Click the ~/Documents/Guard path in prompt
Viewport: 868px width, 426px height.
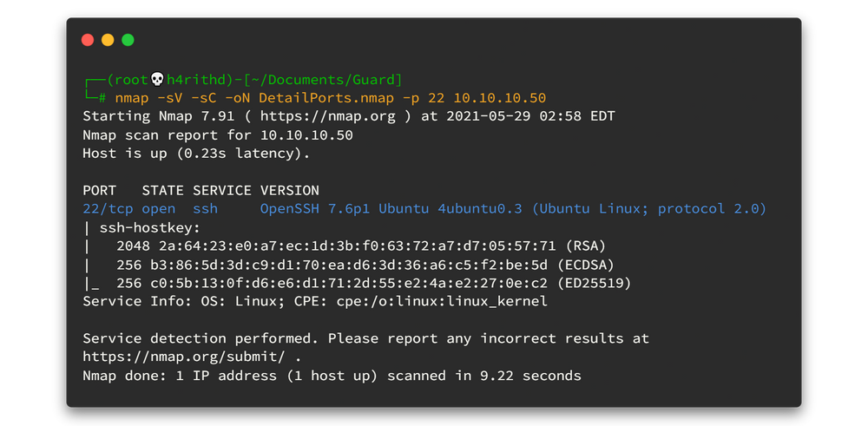[x=328, y=80]
